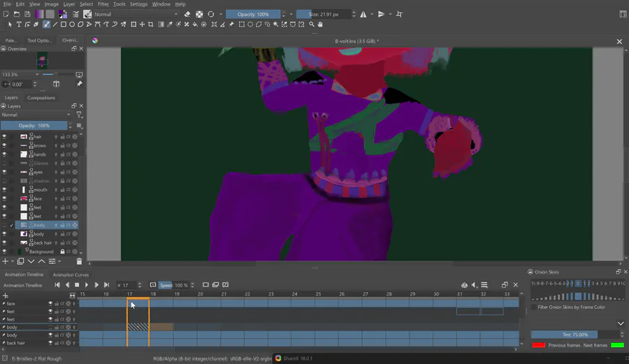Open the timeline settings hamburger menu
The image size is (629, 364).
484,285
